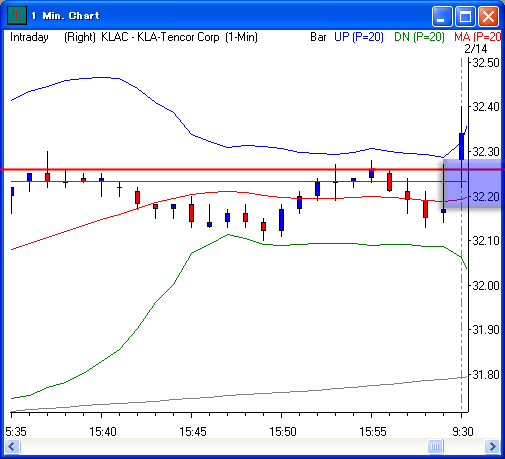Close the 1 Min. Chart window
This screenshot has height=459, width=505.
point(488,16)
